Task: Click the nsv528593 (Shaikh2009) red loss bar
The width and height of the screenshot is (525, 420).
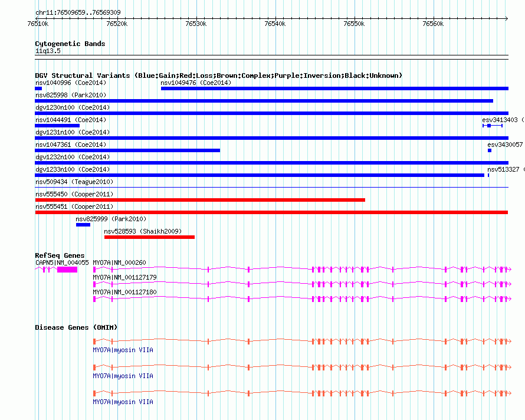Action: click(x=149, y=237)
